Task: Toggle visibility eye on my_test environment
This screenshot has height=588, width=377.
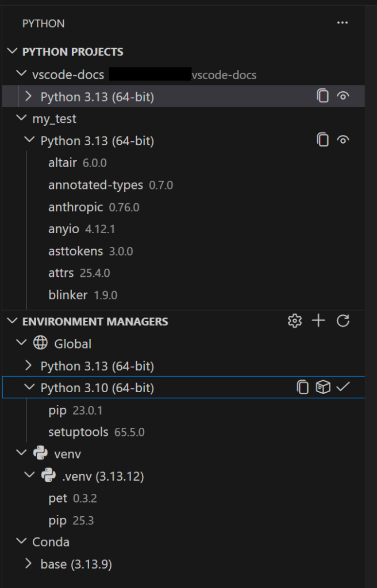Action: [x=343, y=141]
